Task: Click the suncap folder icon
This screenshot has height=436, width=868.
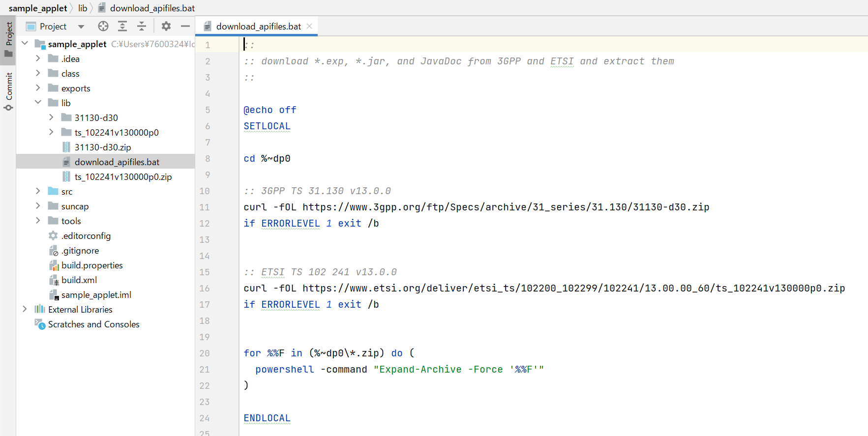Action: (53, 206)
